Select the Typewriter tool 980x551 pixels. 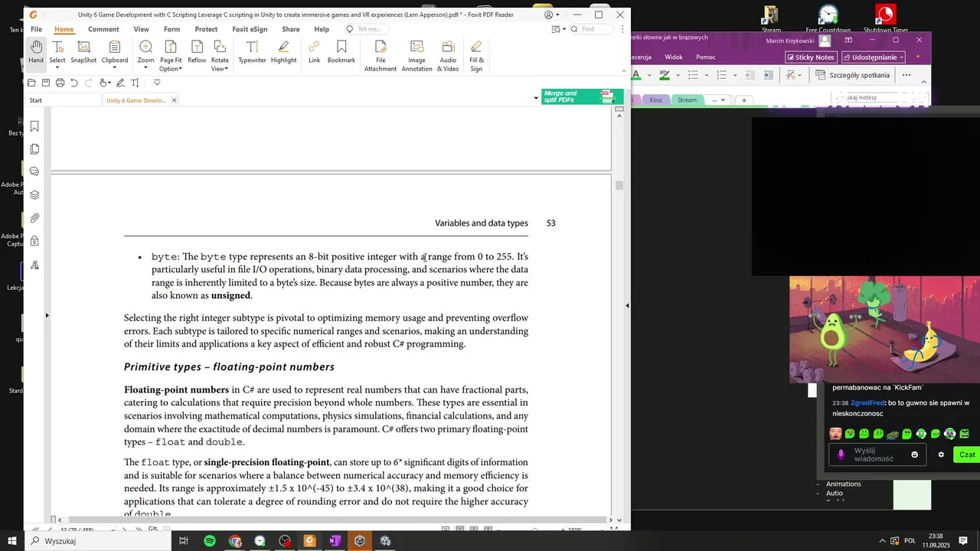252,53
